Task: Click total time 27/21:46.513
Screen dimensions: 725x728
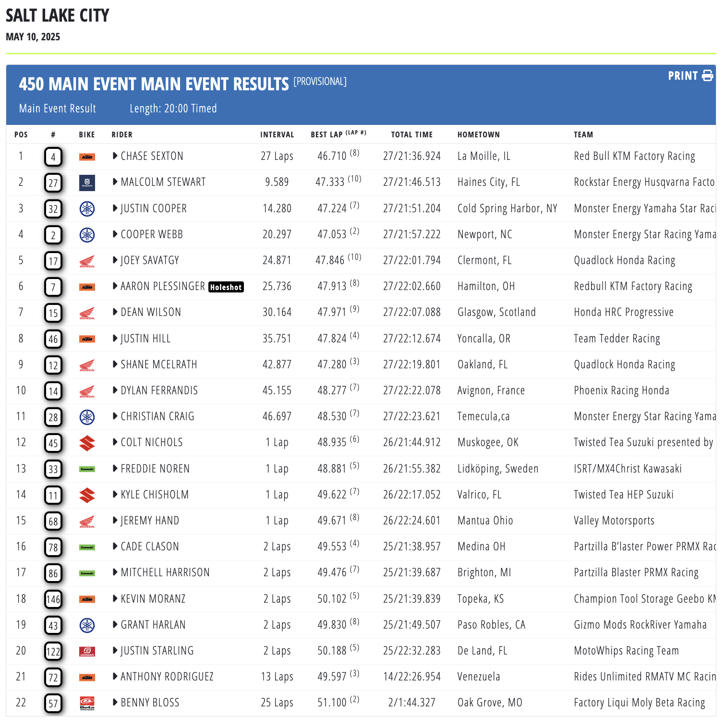Action: (412, 182)
